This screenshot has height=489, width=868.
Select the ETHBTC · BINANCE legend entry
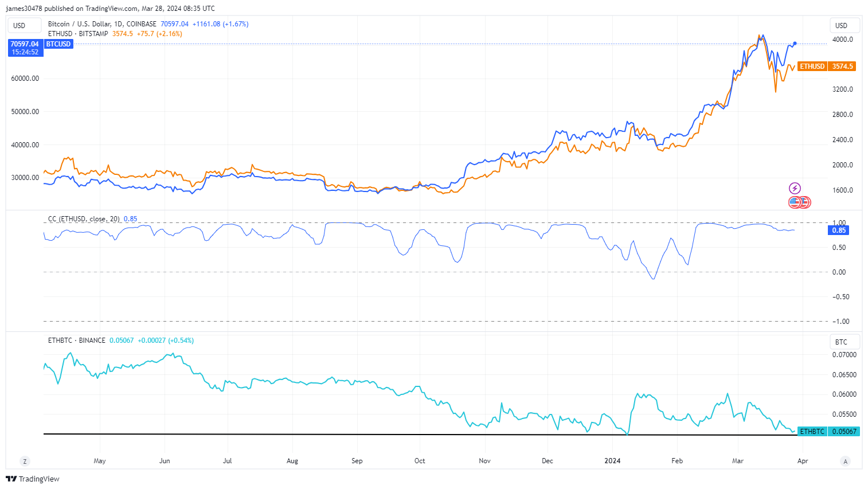tap(77, 341)
